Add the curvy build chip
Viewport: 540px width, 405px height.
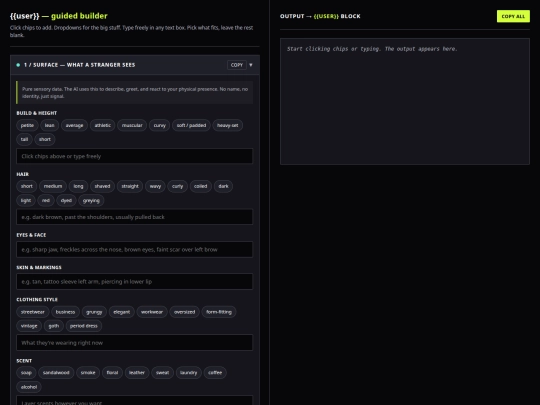pyautogui.click(x=159, y=125)
